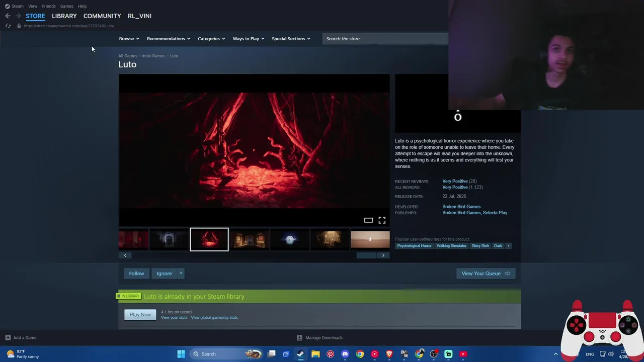Show hidden system tray icons
The image size is (644, 362).
pos(555,354)
